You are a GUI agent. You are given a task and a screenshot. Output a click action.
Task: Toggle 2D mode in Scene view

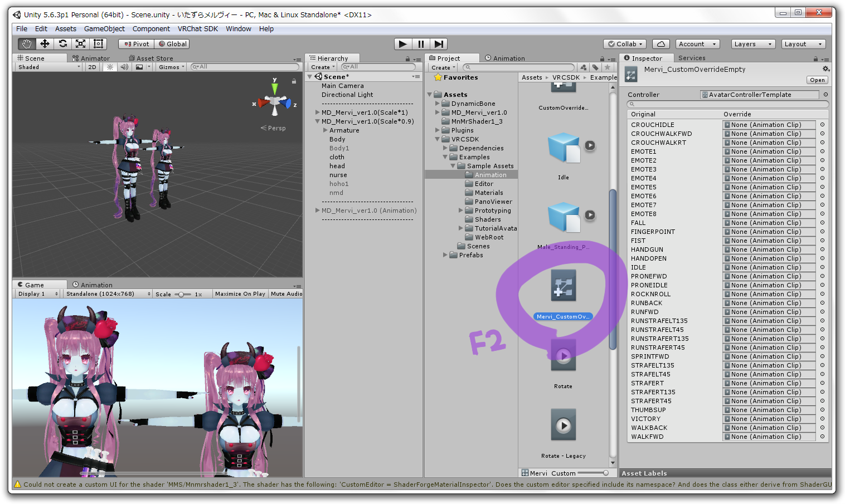pos(92,67)
